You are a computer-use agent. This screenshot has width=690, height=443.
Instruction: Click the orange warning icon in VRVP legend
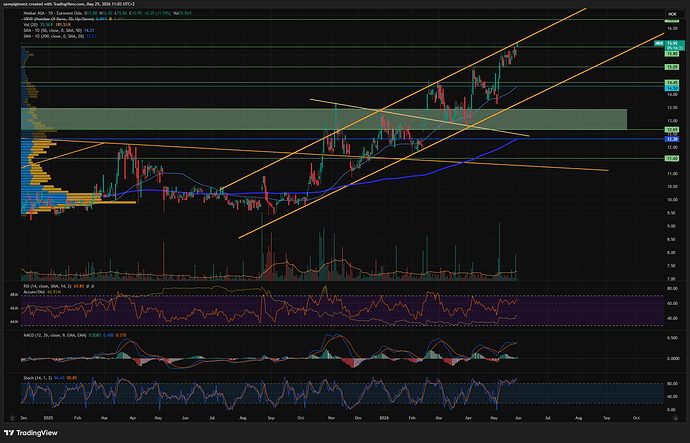pyautogui.click(x=110, y=19)
